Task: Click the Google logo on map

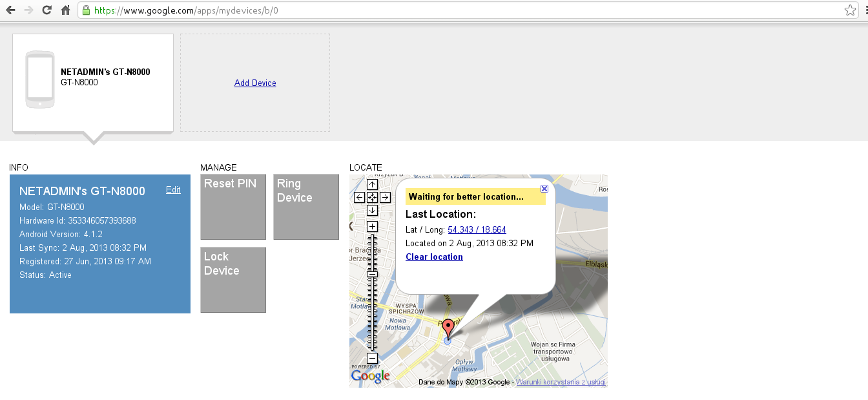Action: (x=371, y=375)
